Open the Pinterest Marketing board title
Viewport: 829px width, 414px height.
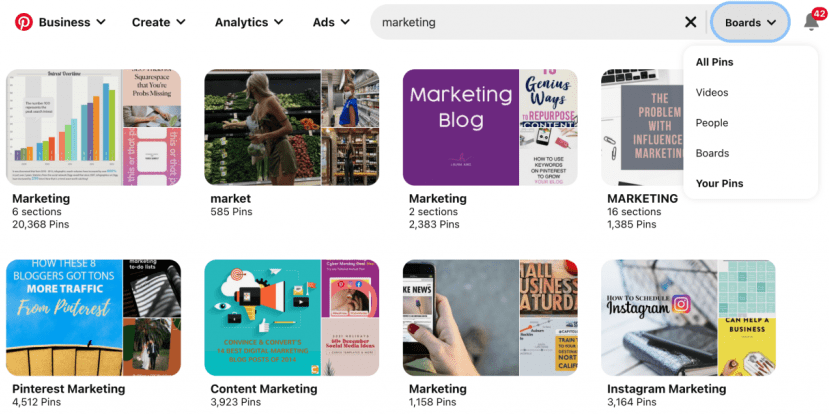pos(69,389)
